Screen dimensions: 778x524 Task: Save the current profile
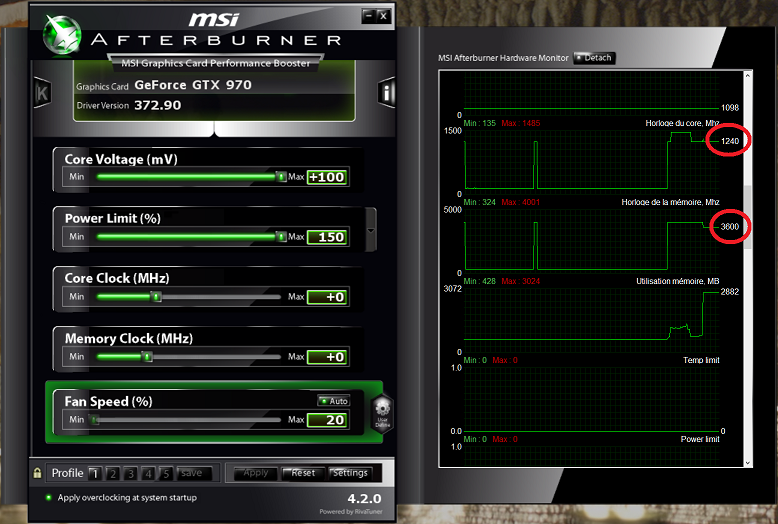(193, 473)
